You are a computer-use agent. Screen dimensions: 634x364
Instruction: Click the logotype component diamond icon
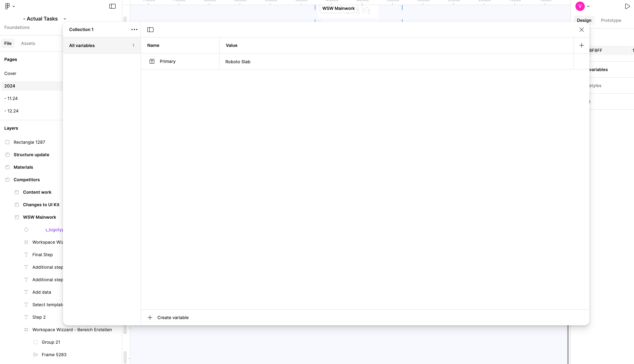click(x=26, y=230)
